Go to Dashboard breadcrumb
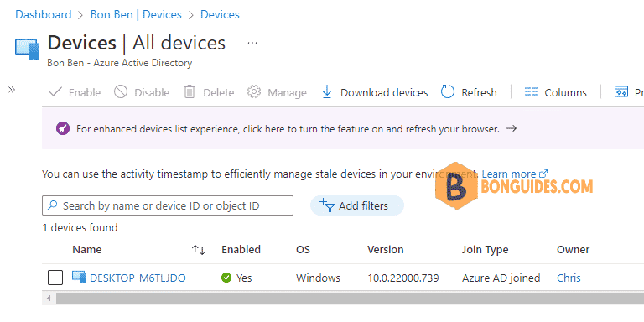Image resolution: width=644 pixels, height=322 pixels. pyautogui.click(x=43, y=15)
